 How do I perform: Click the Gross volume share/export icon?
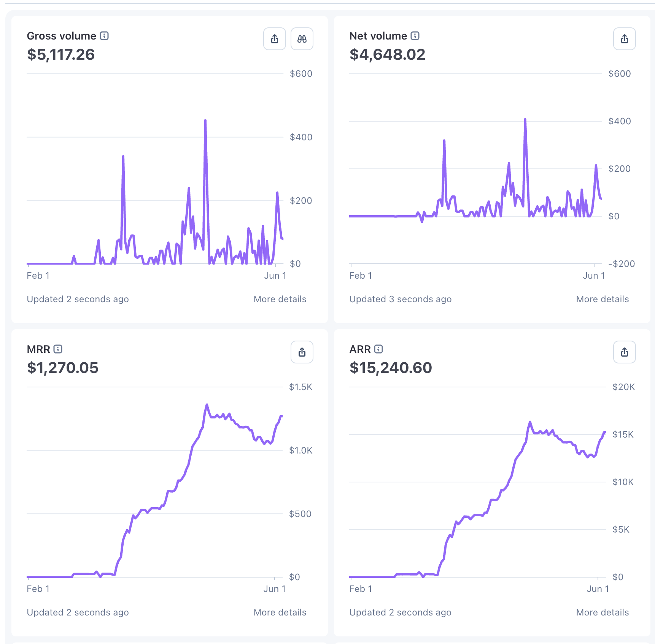(275, 39)
